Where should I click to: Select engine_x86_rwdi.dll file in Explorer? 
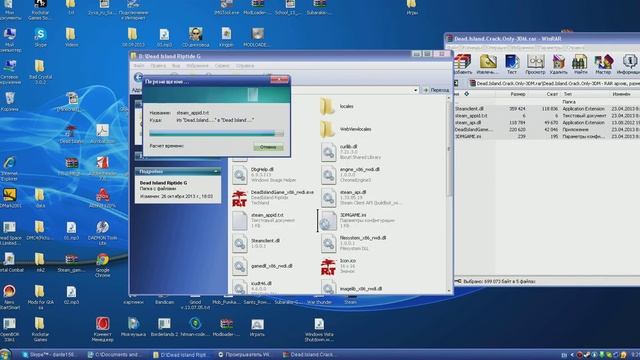[x=351, y=175]
